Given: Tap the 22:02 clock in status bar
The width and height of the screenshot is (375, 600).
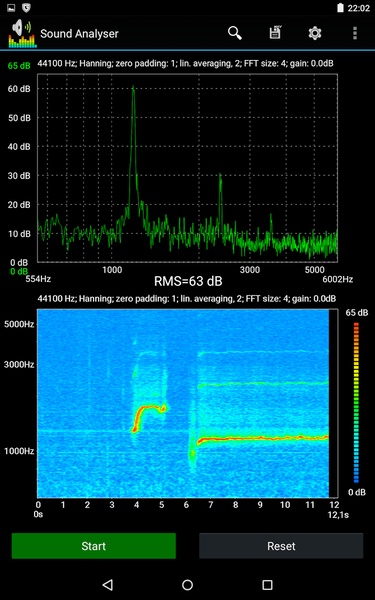Looking at the screenshot, I should click(x=359, y=8).
